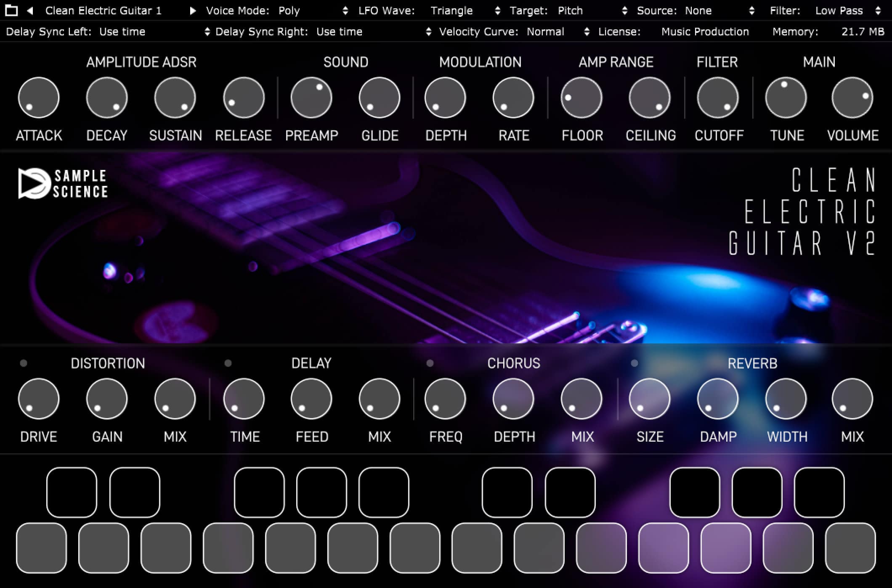892x588 pixels.
Task: Click the main Volume knob
Action: [x=852, y=98]
